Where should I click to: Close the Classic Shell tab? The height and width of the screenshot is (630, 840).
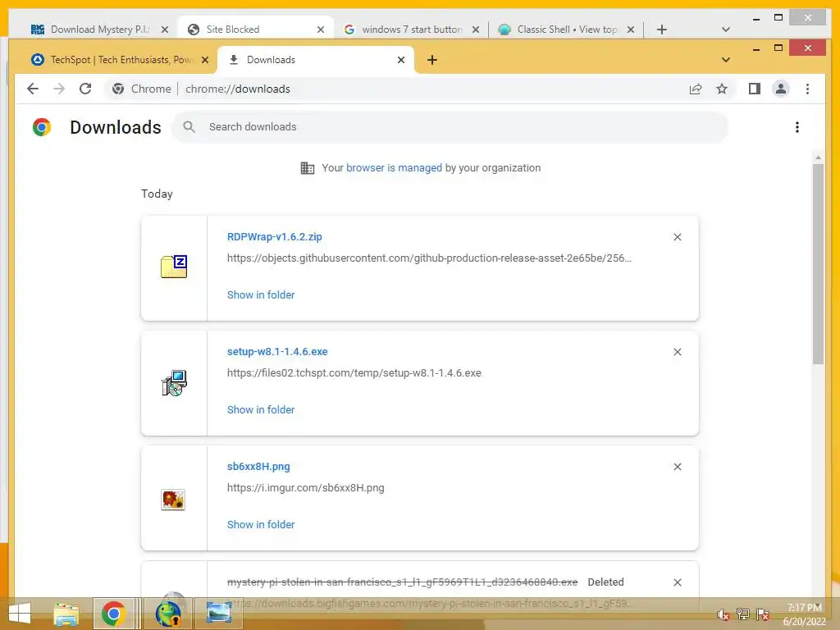[x=631, y=30]
